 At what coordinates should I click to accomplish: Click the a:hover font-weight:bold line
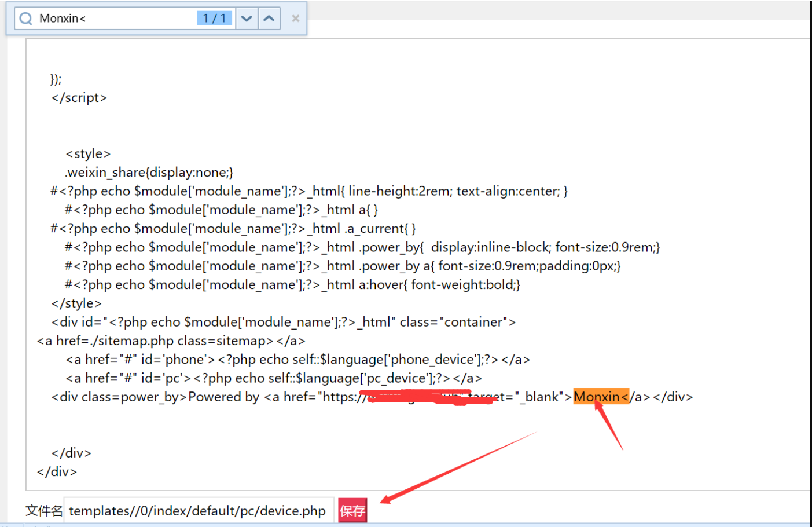click(x=293, y=285)
